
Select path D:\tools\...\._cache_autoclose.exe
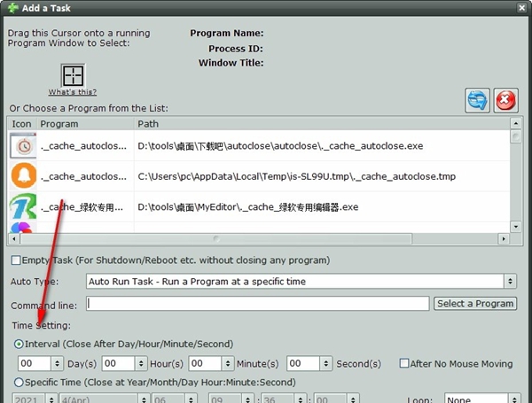point(280,146)
